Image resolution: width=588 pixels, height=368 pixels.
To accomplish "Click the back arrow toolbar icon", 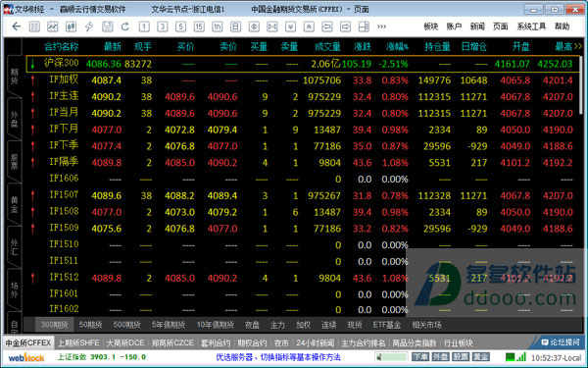I will [16, 26].
